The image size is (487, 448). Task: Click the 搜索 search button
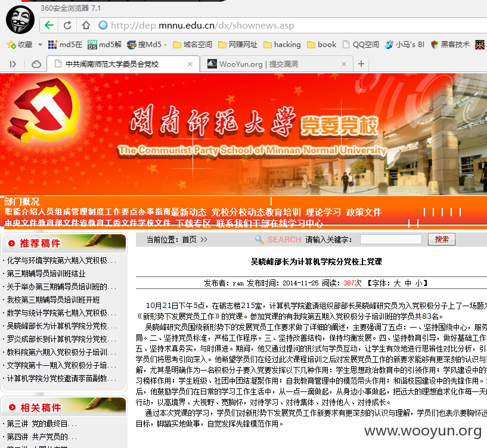[441, 239]
